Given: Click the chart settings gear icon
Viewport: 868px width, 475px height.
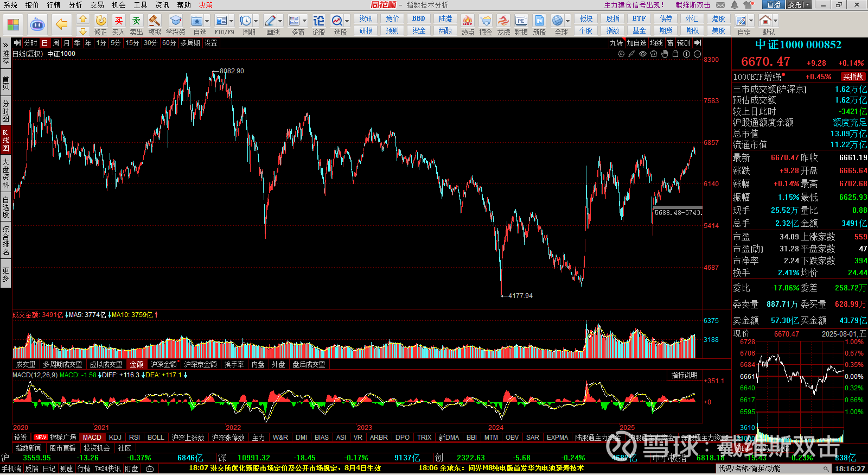Looking at the screenshot, I should pos(621,54).
